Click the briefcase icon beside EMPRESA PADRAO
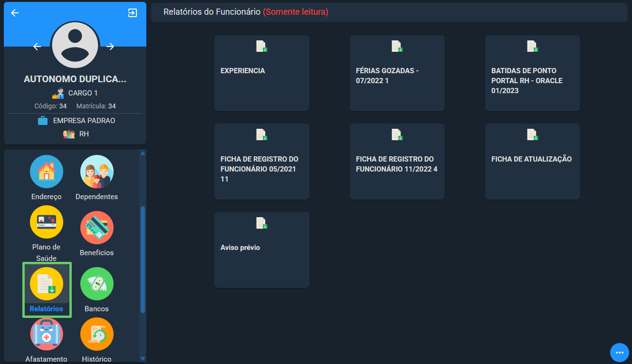This screenshot has height=364, width=632. (43, 121)
